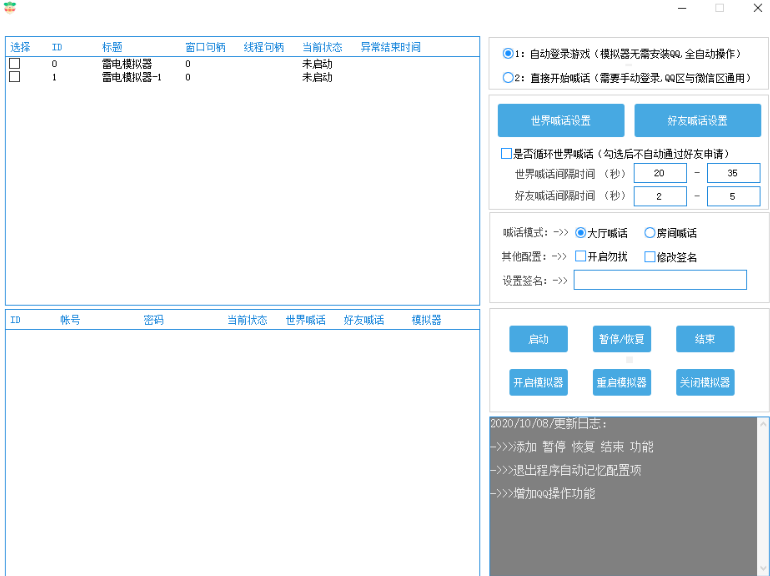Image resolution: width=770 pixels, height=576 pixels.
Task: Select option 2 直接开始喊话 radio button
Action: pos(508,77)
